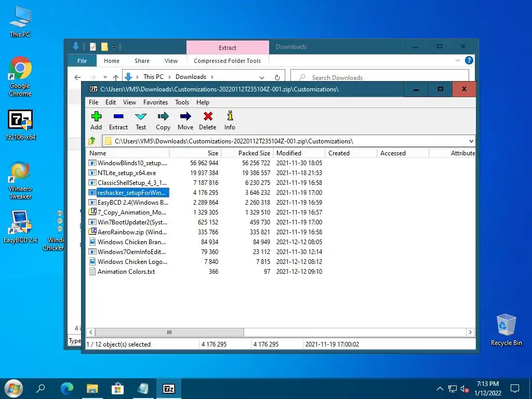Viewport: 532px width, 399px height.
Task: Open the 7-Zip File menu
Action: click(x=94, y=102)
